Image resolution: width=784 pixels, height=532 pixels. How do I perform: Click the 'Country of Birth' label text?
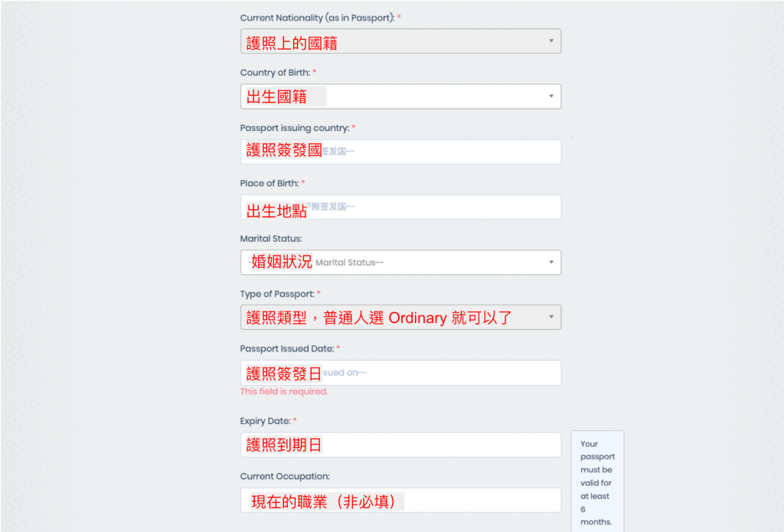[275, 73]
